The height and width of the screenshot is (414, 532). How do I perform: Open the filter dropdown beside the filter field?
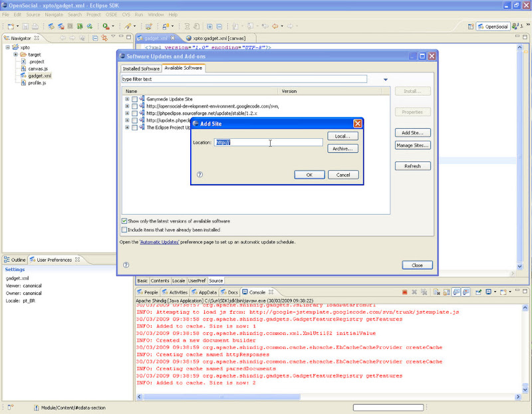[x=384, y=78]
